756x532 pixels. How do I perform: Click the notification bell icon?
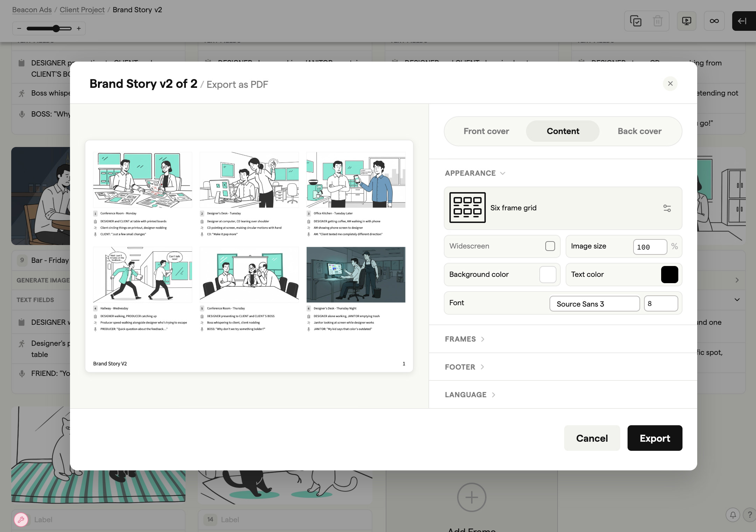pyautogui.click(x=733, y=514)
